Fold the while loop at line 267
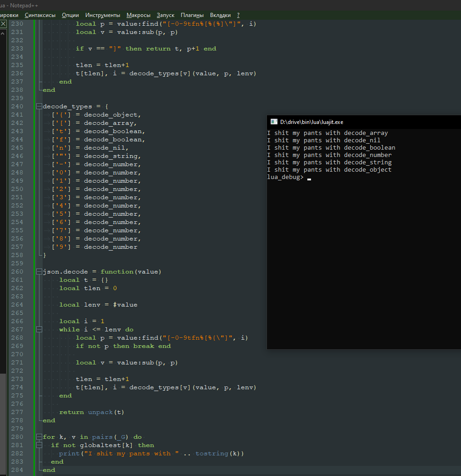Viewport: 461px width, 476px height. tap(39, 330)
